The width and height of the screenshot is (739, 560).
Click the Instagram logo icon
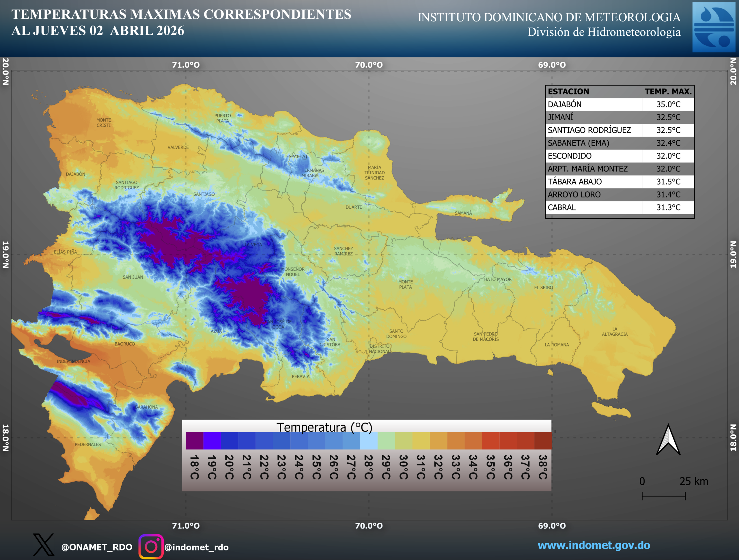pyautogui.click(x=151, y=547)
